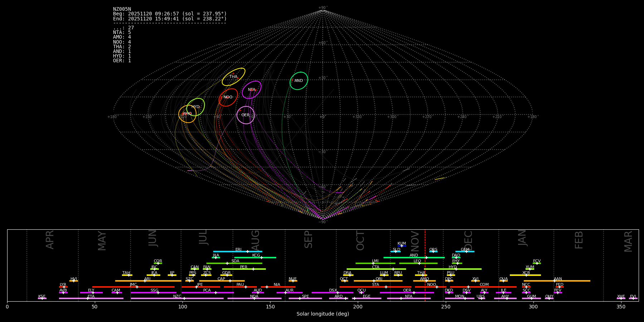
Task: Click the pink OER radiant ellipse on sky map
Action: pos(245,115)
